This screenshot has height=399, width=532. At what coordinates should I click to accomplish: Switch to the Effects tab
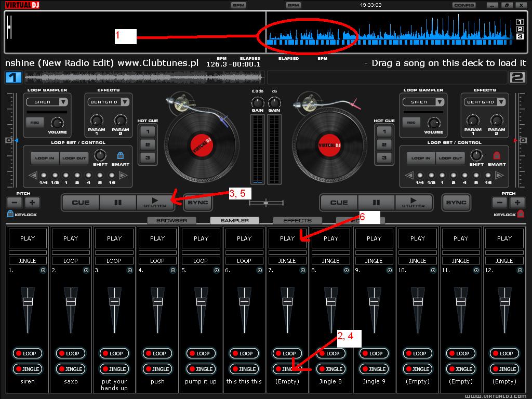tap(297, 220)
